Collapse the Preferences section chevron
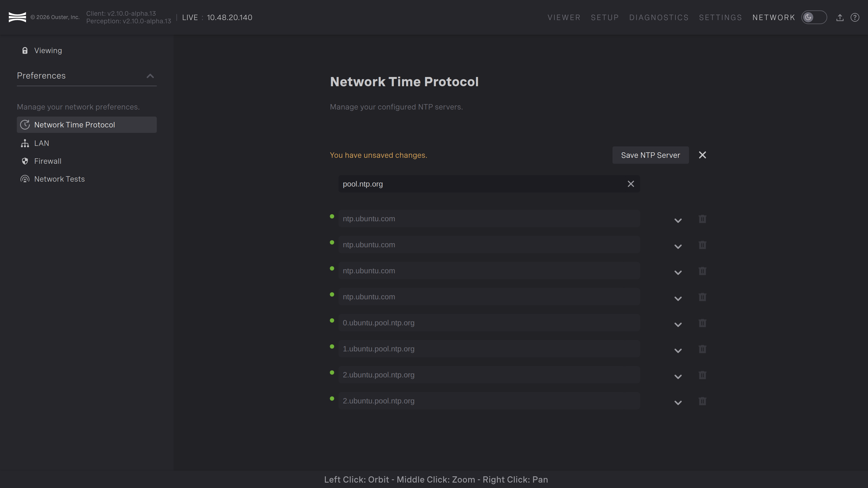 coord(150,76)
